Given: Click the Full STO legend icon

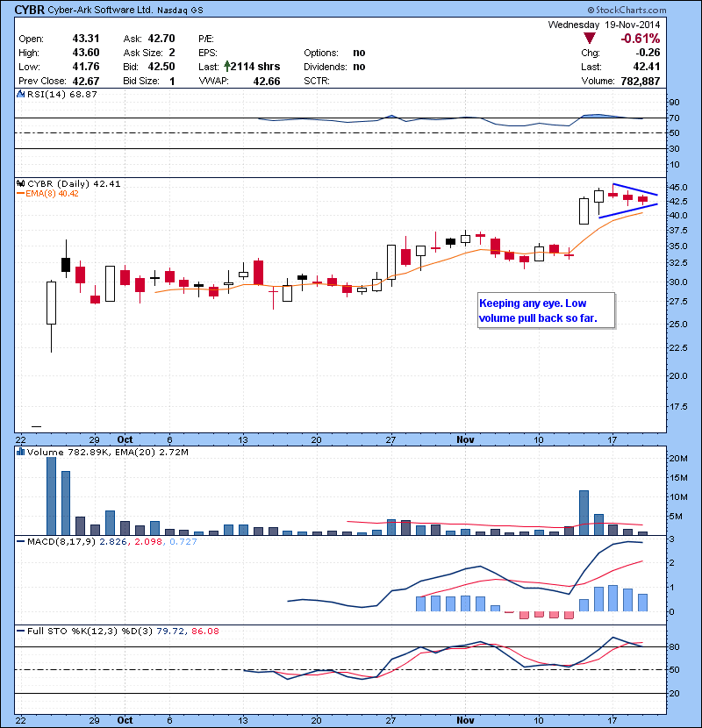Looking at the screenshot, I should click(22, 632).
